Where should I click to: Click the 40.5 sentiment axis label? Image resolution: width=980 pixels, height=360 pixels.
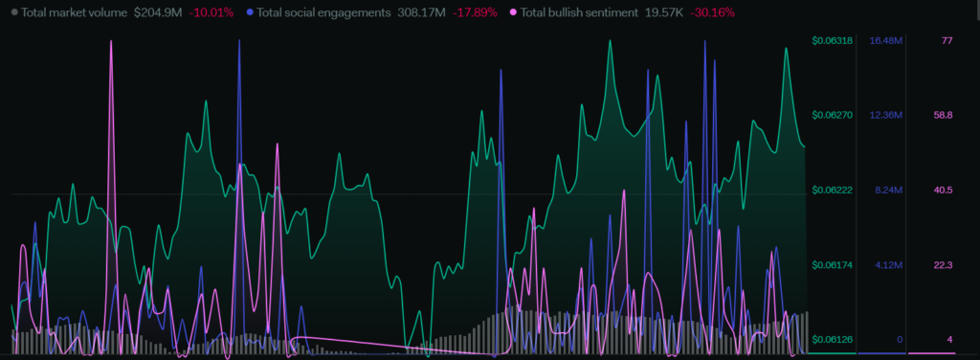coord(943,190)
